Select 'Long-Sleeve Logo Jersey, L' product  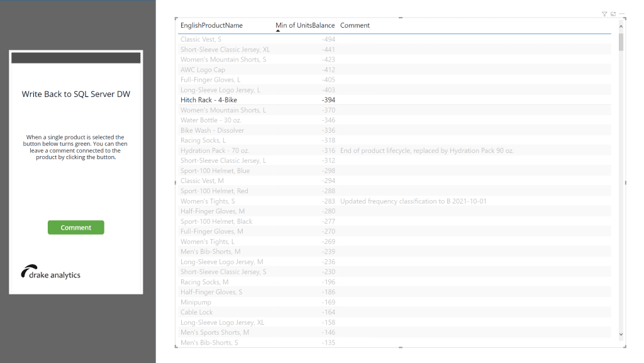coord(220,90)
